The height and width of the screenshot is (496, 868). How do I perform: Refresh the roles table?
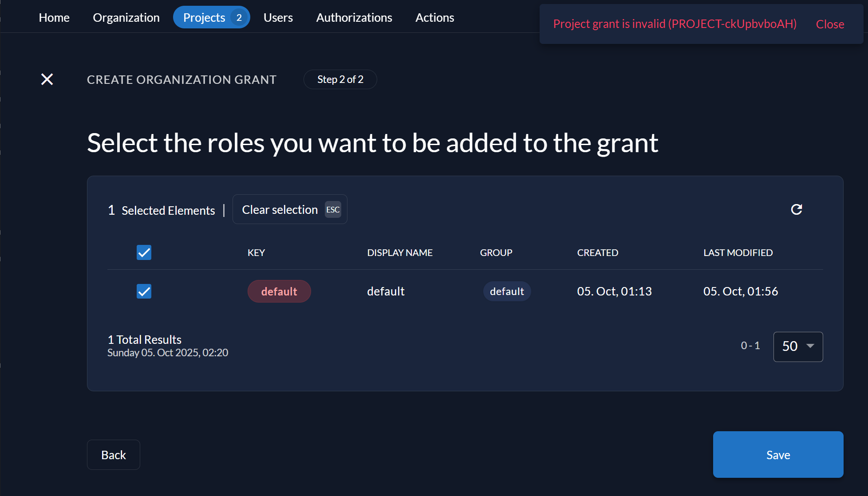[797, 209]
